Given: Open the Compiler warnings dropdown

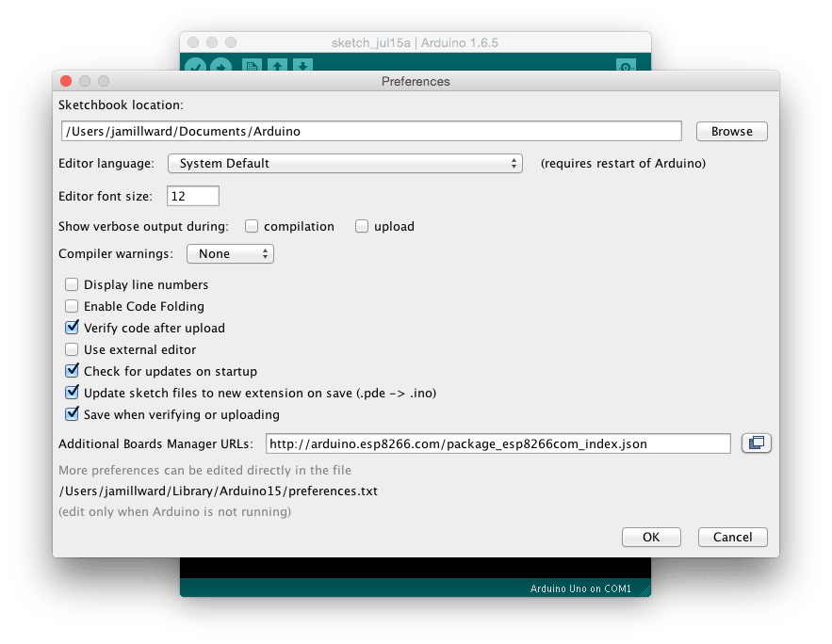Looking at the screenshot, I should click(x=230, y=254).
